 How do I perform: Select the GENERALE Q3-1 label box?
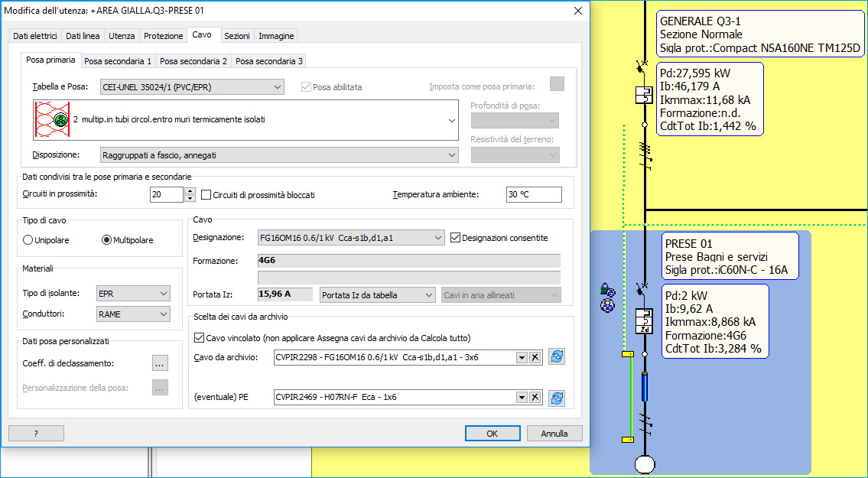point(761,35)
